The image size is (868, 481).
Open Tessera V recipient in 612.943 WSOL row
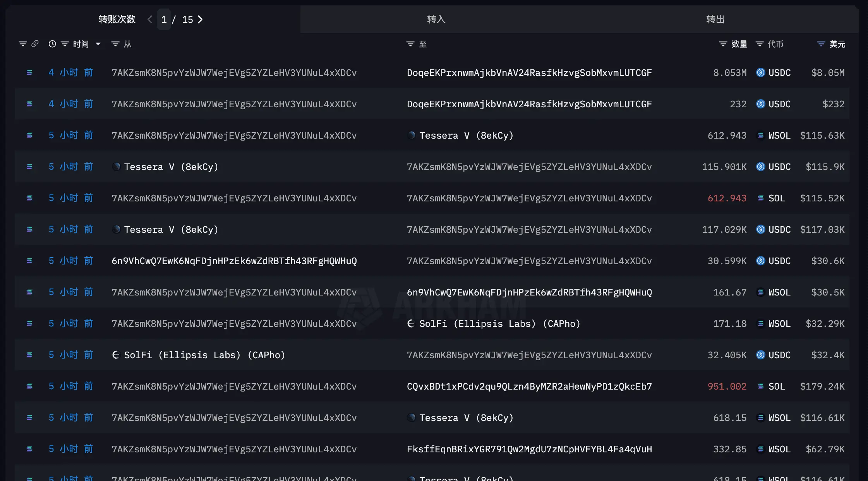[x=466, y=136]
